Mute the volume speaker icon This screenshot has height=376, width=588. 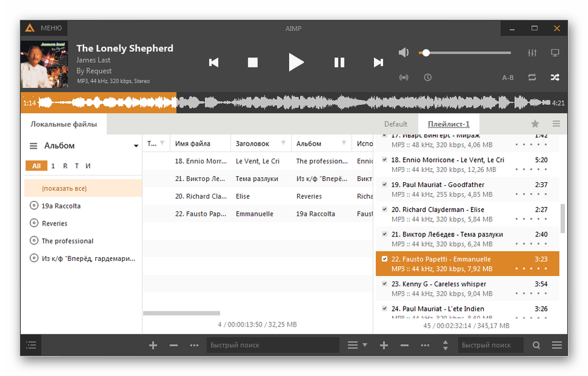404,53
